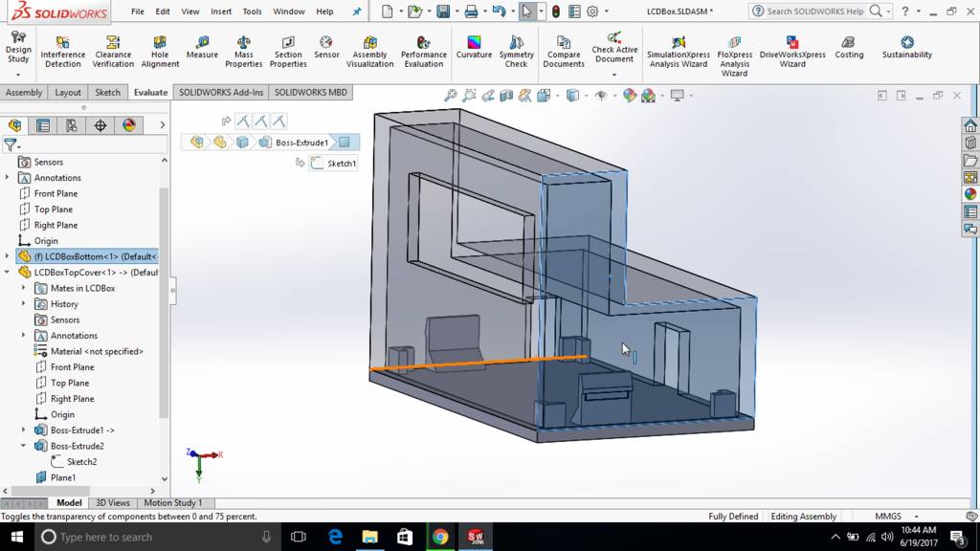
Task: Collapse the LCDBoxTopCover<1> component
Action: click(x=7, y=273)
